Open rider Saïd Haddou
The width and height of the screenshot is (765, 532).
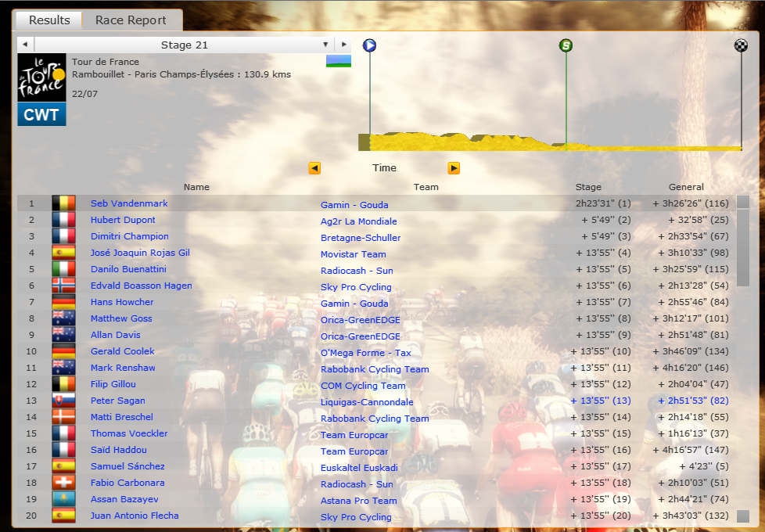click(119, 450)
